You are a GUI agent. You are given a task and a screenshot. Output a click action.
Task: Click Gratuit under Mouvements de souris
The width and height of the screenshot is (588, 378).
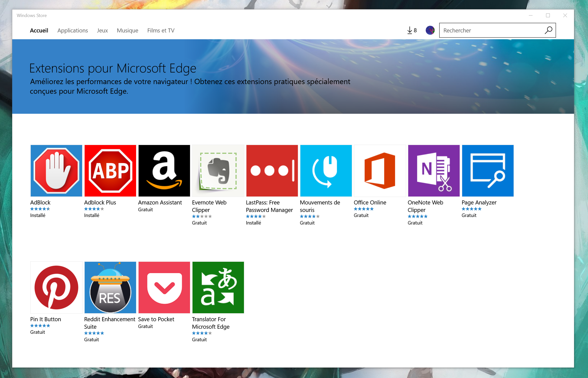pos(307,223)
